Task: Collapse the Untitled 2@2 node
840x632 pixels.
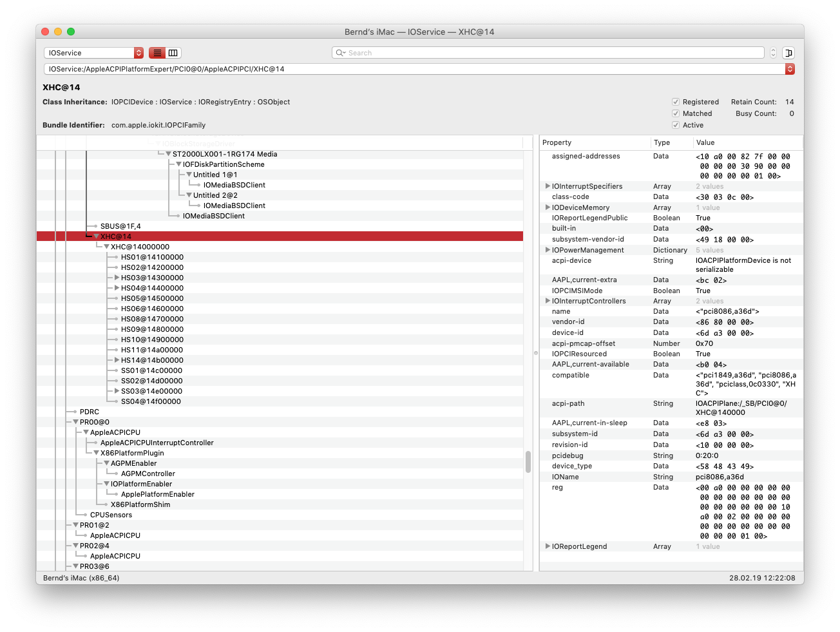Action: (189, 195)
